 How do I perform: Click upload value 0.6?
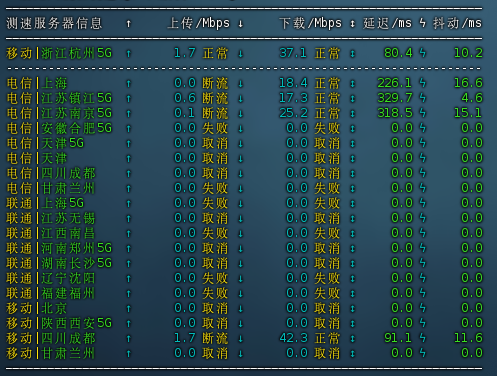[185, 98]
